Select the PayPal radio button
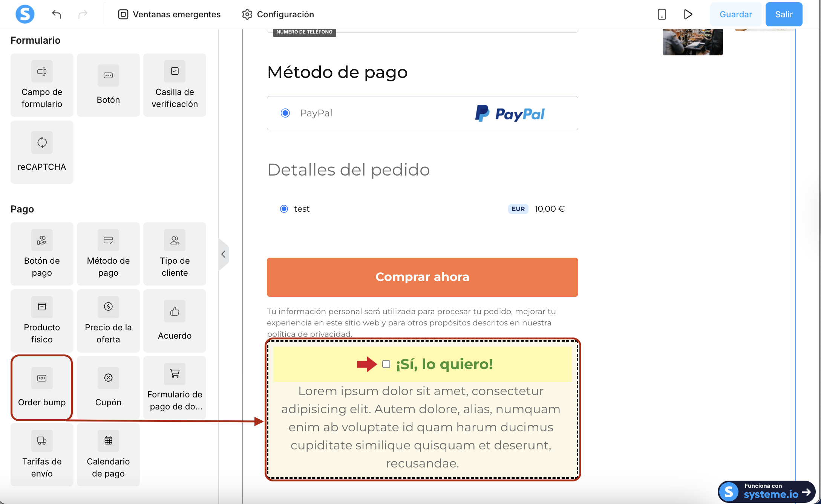Screen dimensions: 821x504 (x=285, y=113)
